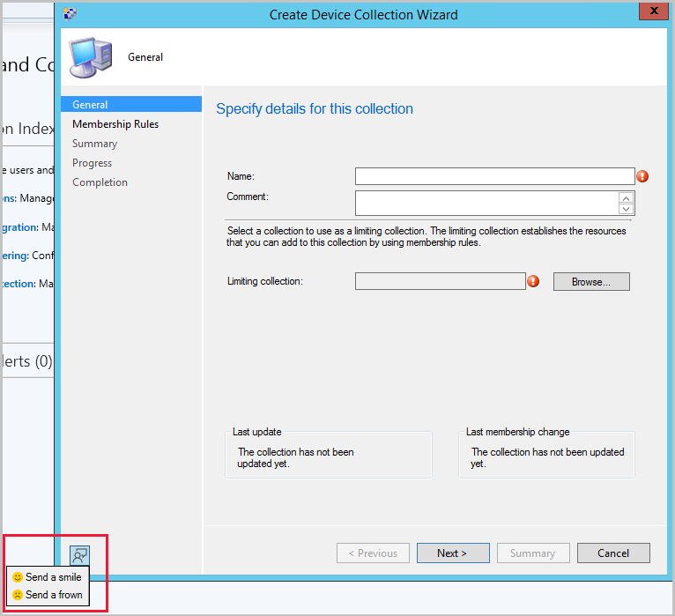675x616 pixels.
Task: Click the Limiting collection field
Action: click(441, 281)
